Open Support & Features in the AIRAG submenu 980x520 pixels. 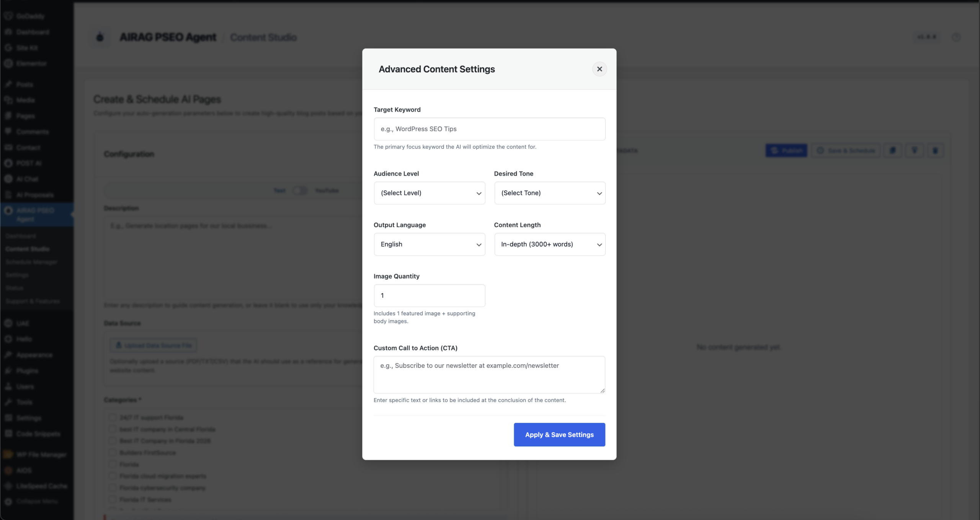click(33, 301)
